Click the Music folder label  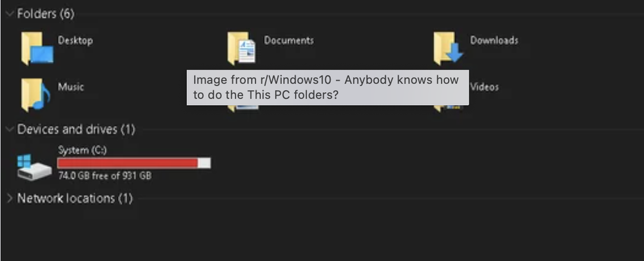(71, 86)
